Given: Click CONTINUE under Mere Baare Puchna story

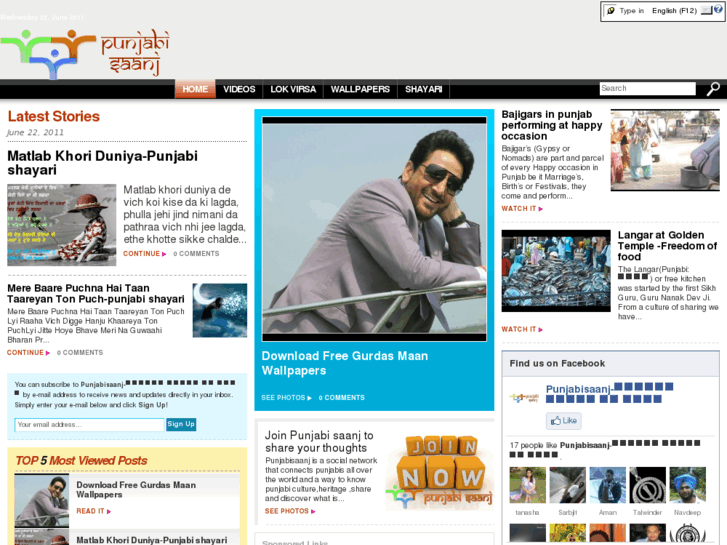Looking at the screenshot, I should coord(28,353).
